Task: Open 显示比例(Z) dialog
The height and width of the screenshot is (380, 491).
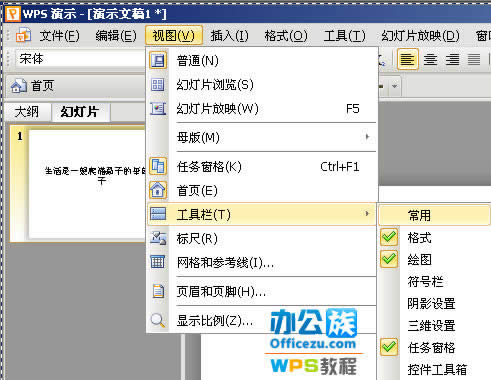Action: 262,320
